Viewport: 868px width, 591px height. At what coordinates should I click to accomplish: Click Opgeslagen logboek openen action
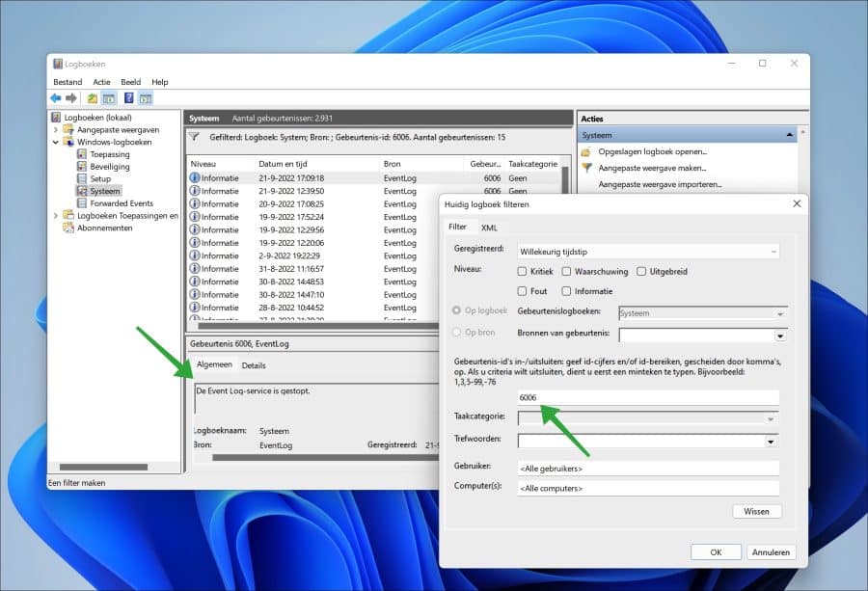click(652, 151)
